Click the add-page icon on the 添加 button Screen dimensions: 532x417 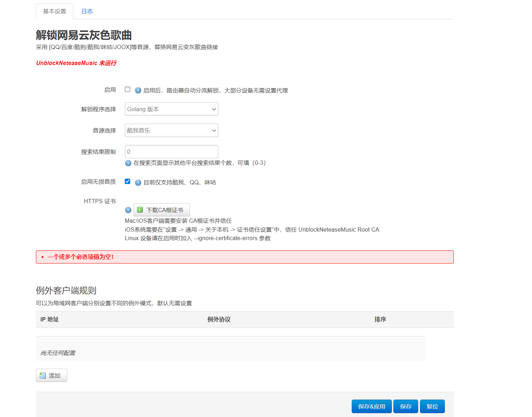42,375
